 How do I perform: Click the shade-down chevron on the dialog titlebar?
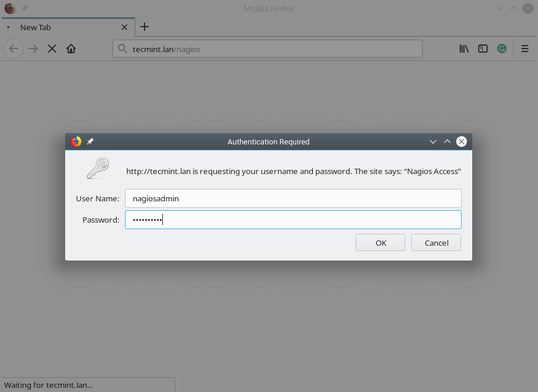tap(433, 142)
